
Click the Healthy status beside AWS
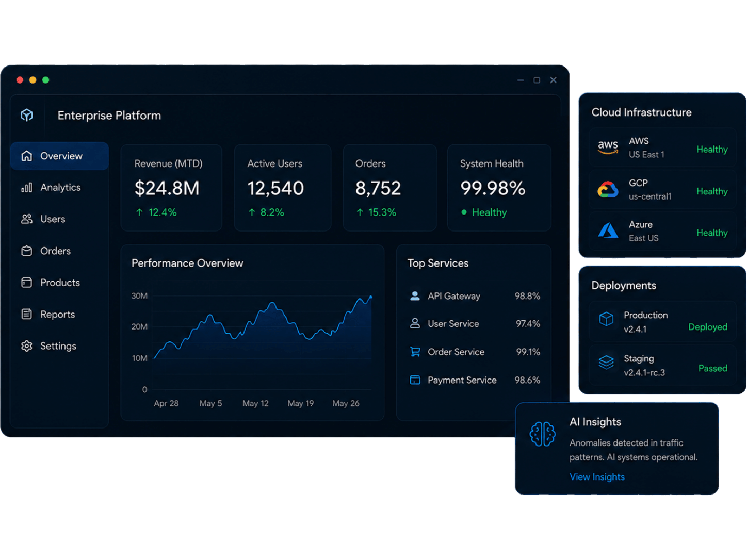click(x=712, y=150)
